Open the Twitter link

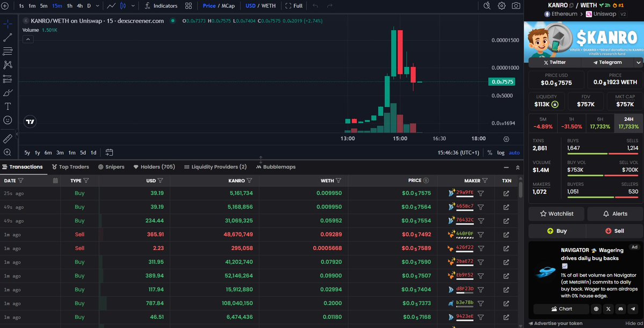pos(554,62)
